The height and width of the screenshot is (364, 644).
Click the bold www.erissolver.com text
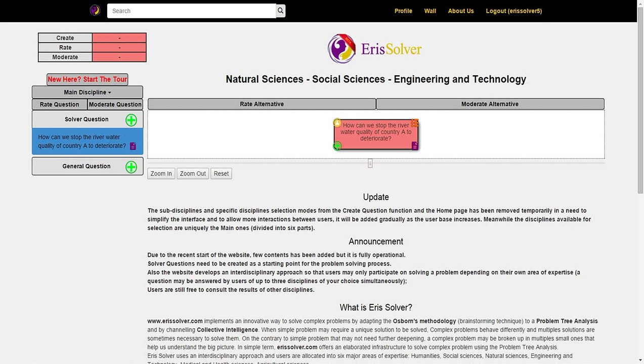click(x=175, y=321)
